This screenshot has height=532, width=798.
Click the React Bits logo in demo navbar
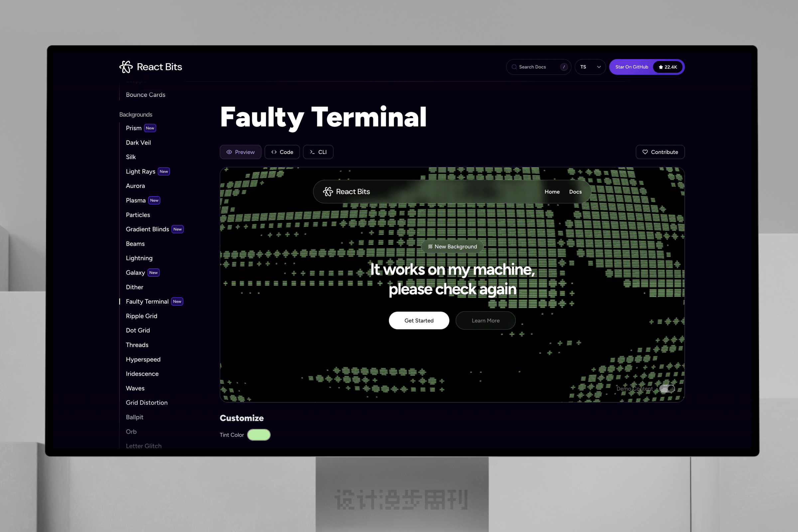pos(328,192)
